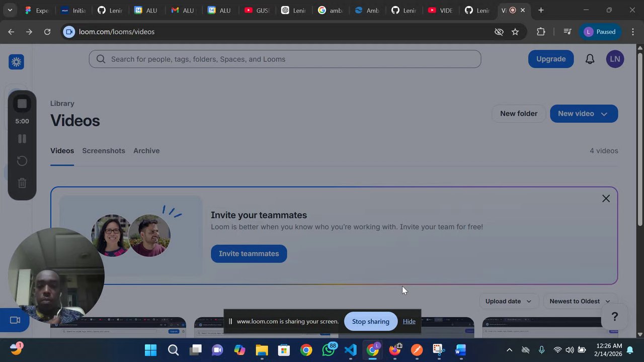Viewport: 644px width, 362px height.
Task: Open the last video thumbnail on the right
Action: coord(550,327)
